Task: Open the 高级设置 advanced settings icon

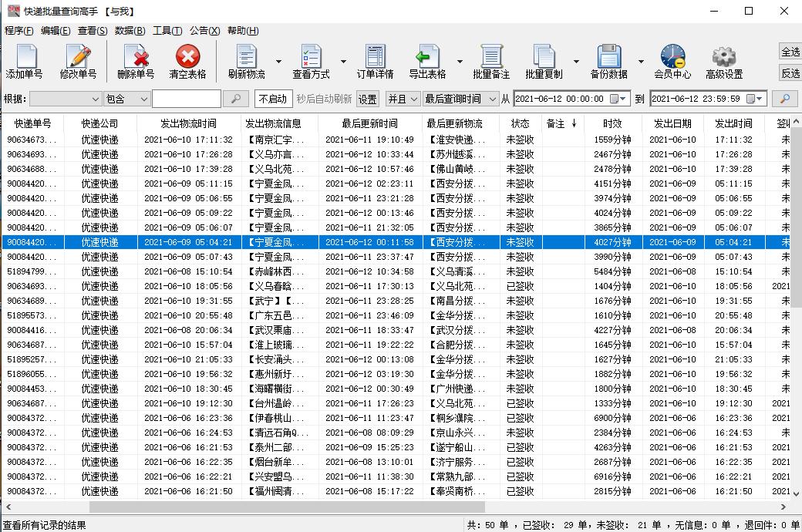Action: coord(722,60)
